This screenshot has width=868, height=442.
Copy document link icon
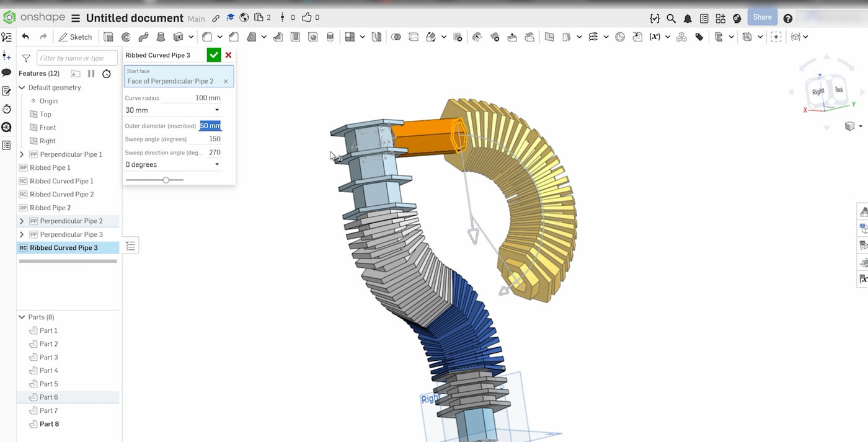point(216,18)
